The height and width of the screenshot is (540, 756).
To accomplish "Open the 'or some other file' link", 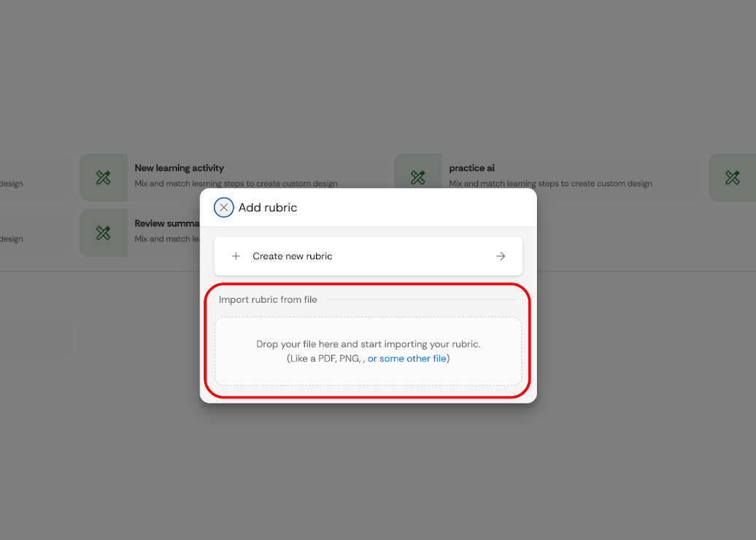I will (x=406, y=358).
